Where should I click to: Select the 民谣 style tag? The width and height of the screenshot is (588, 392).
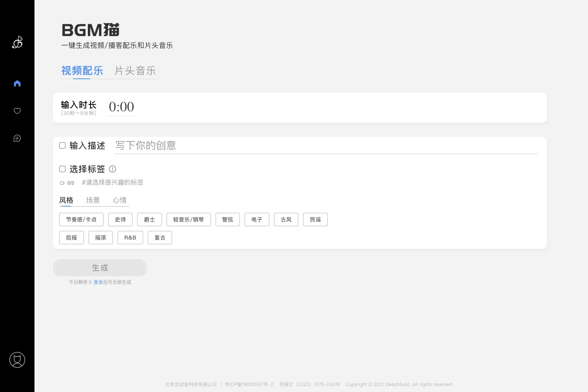click(315, 220)
